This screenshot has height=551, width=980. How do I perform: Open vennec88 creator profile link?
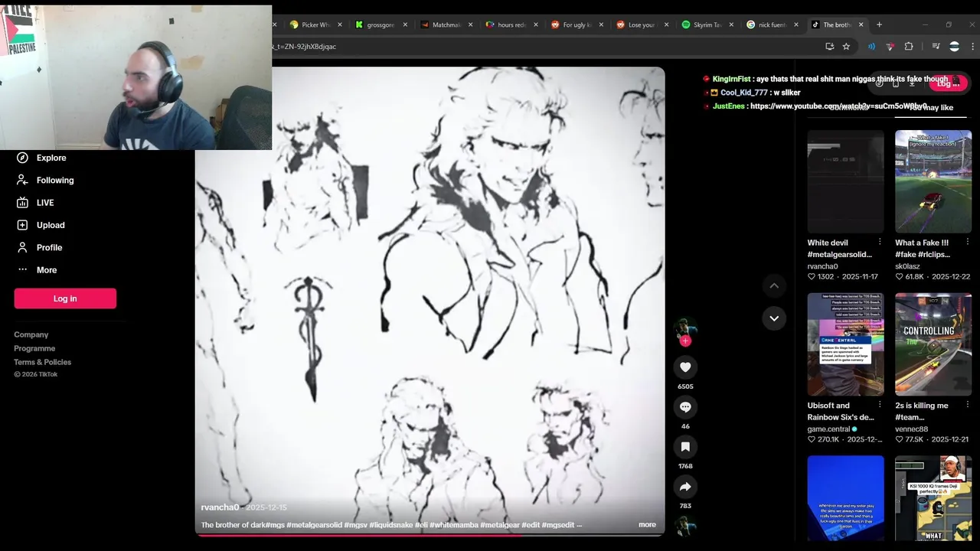point(911,429)
